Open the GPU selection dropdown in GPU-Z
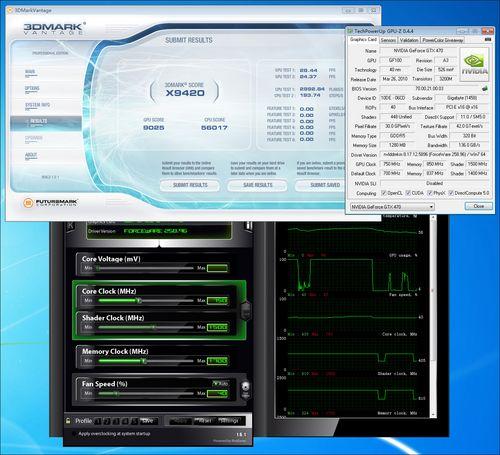 [x=392, y=207]
